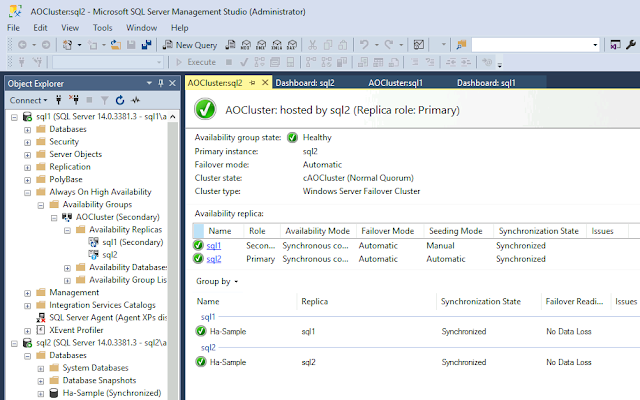
Task: Open Object Explorer window position dropdown arrow
Action: tap(149, 83)
